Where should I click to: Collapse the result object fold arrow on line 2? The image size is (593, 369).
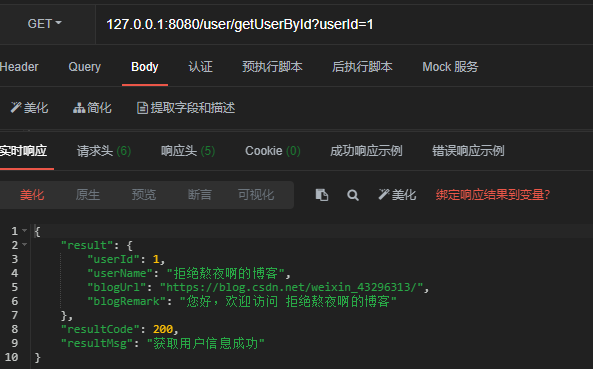(x=25, y=245)
